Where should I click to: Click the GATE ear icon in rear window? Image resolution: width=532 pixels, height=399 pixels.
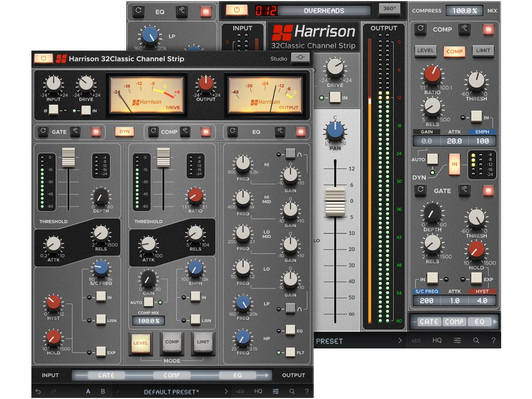click(464, 190)
